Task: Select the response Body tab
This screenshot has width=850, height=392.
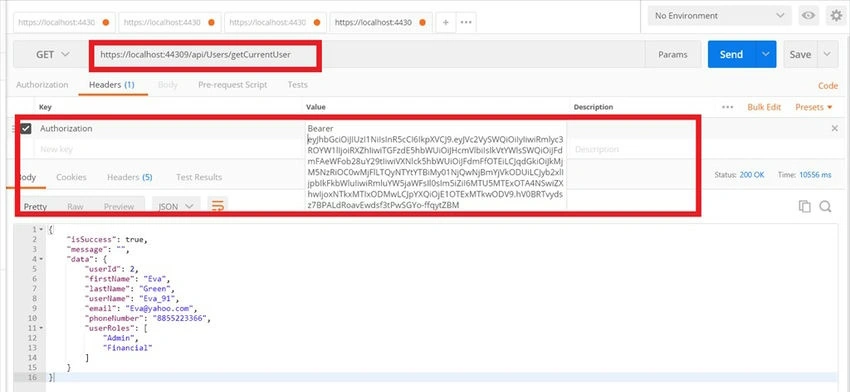Action: (x=27, y=177)
